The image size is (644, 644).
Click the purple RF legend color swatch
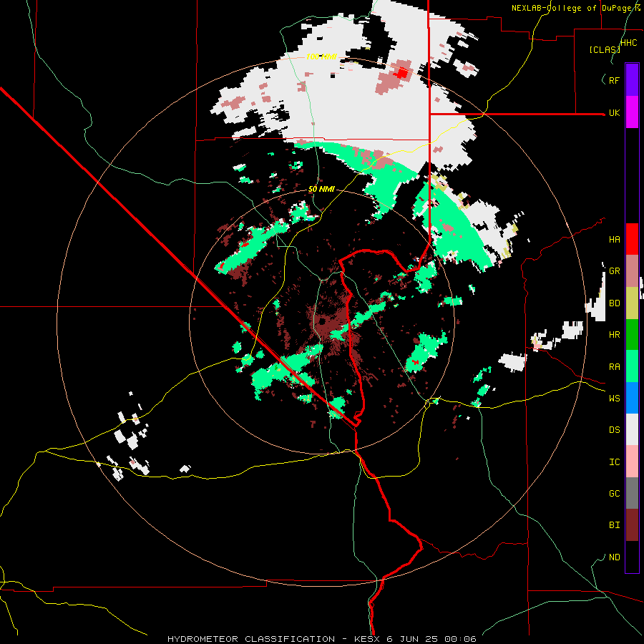click(632, 80)
